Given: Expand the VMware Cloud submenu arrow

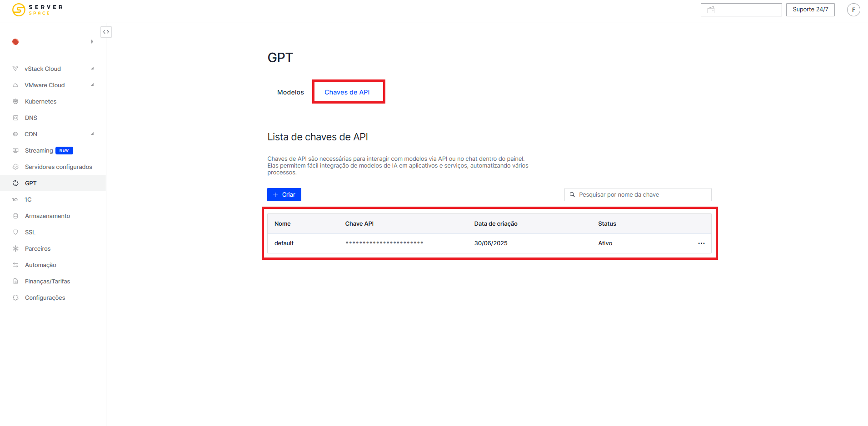Looking at the screenshot, I should [92, 85].
